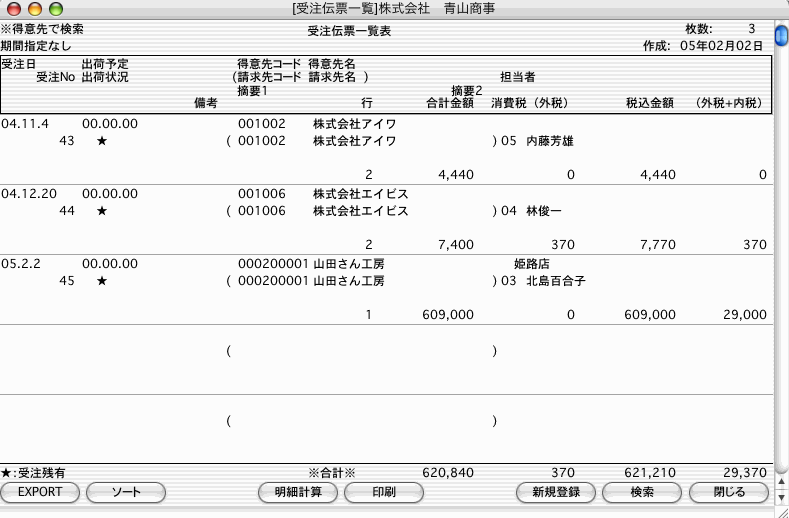Click the star status on order 44
The height and width of the screenshot is (518, 789).
[x=101, y=212]
